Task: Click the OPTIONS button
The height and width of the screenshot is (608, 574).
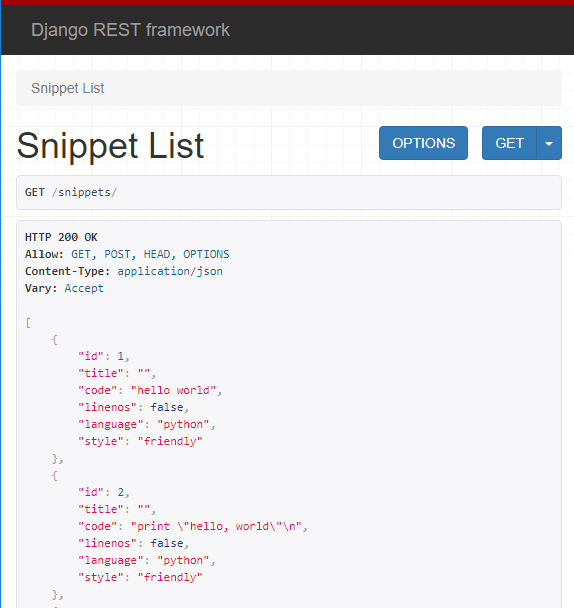Action: tap(423, 143)
